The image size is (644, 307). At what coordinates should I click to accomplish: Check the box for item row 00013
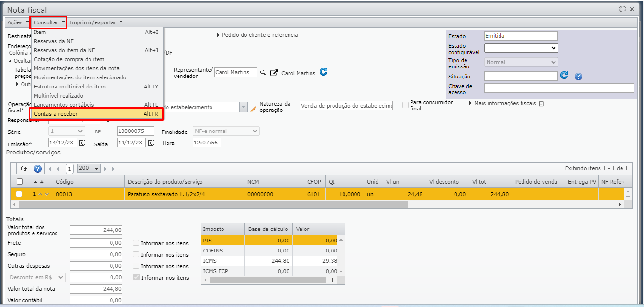pos(19,194)
